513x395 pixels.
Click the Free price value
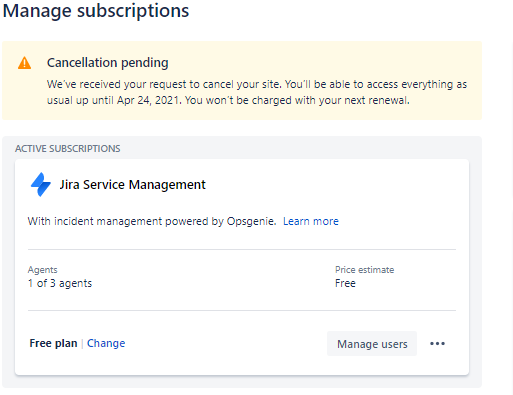pyautogui.click(x=345, y=283)
